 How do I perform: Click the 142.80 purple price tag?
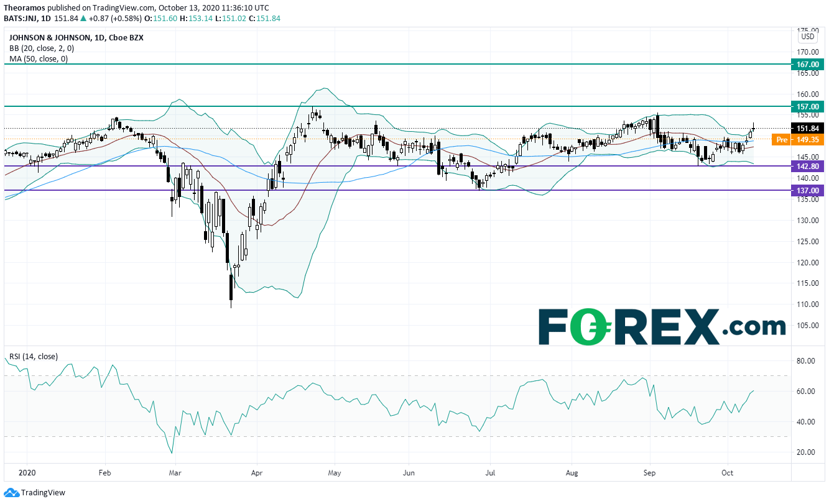click(807, 166)
